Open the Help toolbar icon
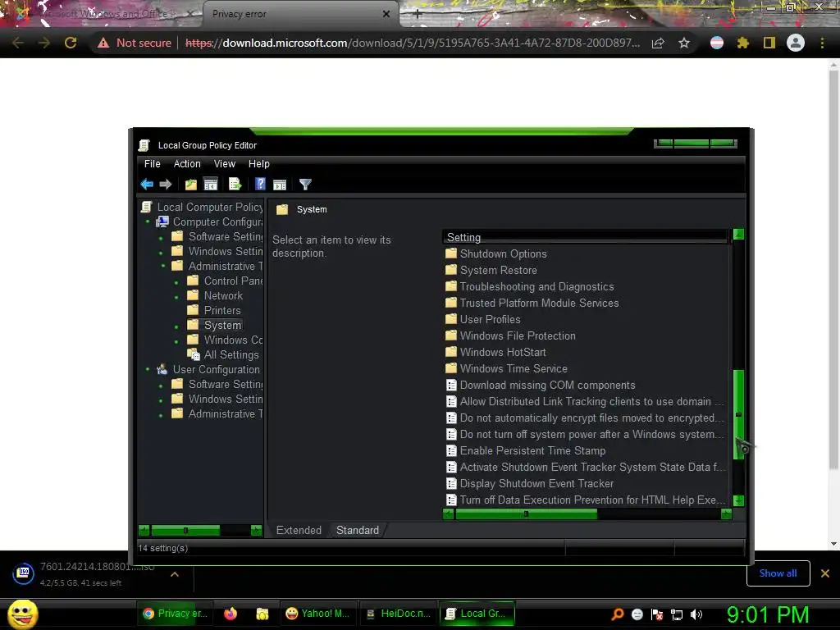Image resolution: width=840 pixels, height=630 pixels. click(x=260, y=185)
